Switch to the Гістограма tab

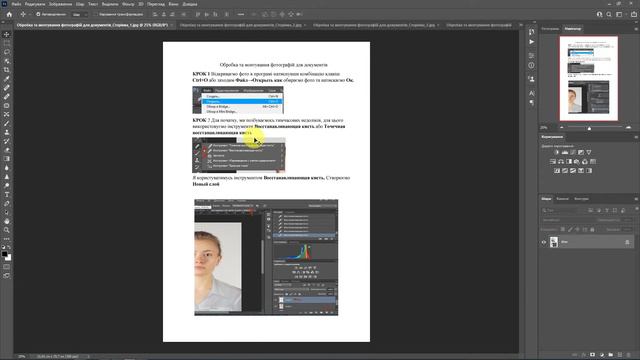[x=550, y=29]
